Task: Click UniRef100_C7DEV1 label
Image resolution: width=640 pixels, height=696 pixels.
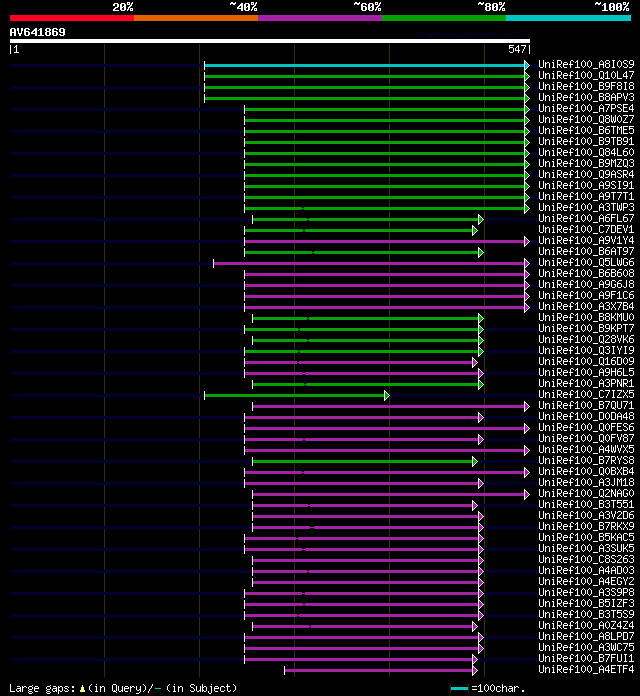Action: (586, 230)
